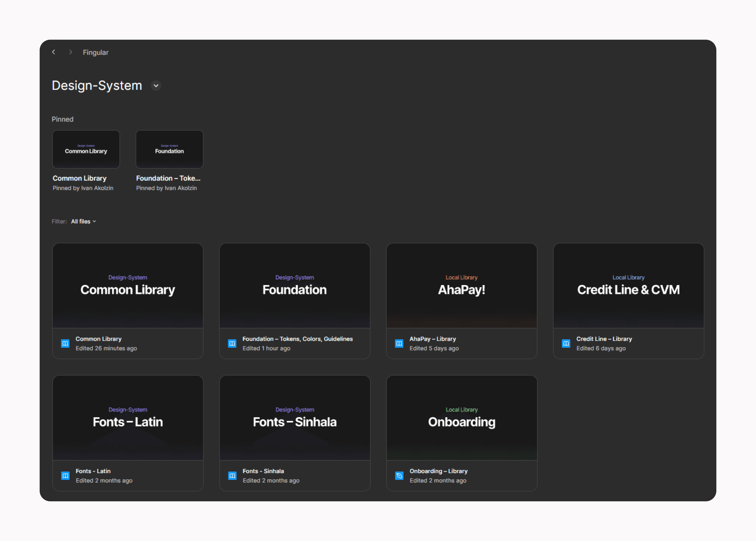This screenshot has height=541, width=756.
Task: Click the library icon beside Common Library file
Action: [65, 343]
